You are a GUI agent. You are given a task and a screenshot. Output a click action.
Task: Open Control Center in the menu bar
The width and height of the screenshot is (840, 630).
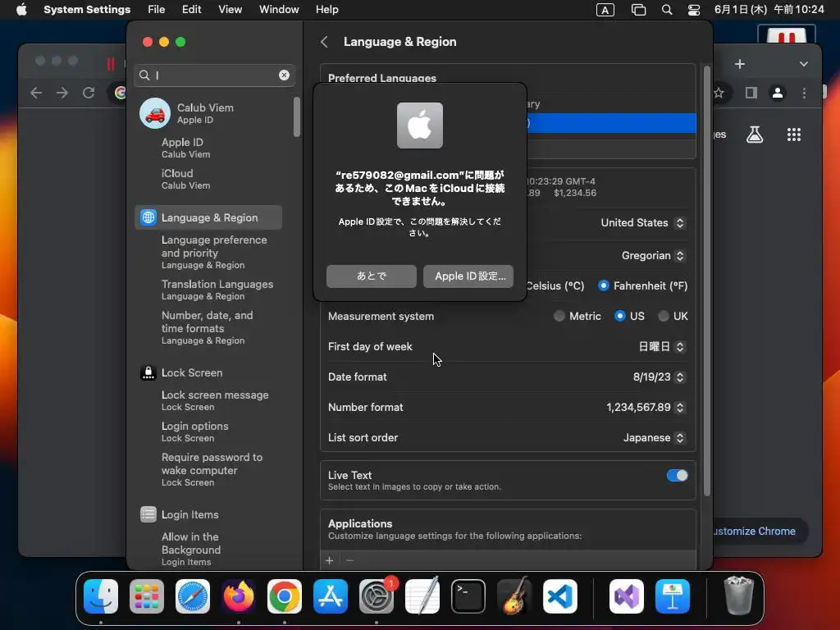(694, 10)
